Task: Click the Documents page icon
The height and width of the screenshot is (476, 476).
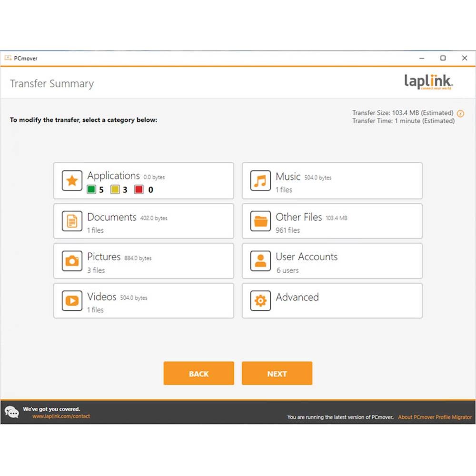Action: click(72, 221)
